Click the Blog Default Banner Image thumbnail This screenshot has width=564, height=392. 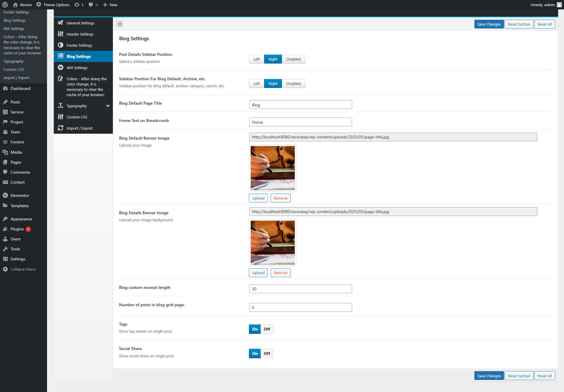coord(273,168)
